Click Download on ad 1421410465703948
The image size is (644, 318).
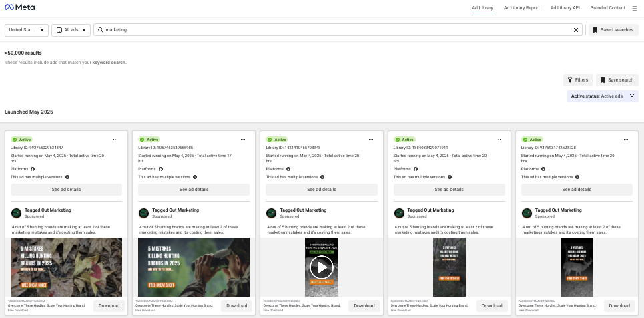tap(364, 306)
